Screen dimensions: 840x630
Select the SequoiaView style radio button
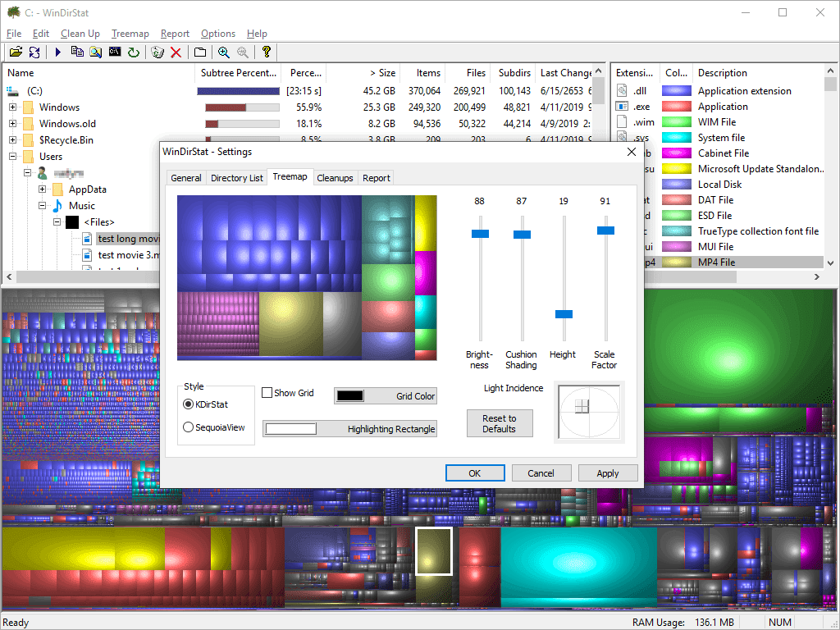[188, 427]
